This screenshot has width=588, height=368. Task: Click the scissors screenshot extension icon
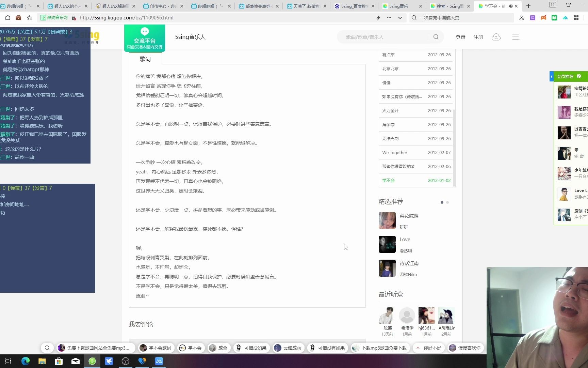click(x=522, y=18)
